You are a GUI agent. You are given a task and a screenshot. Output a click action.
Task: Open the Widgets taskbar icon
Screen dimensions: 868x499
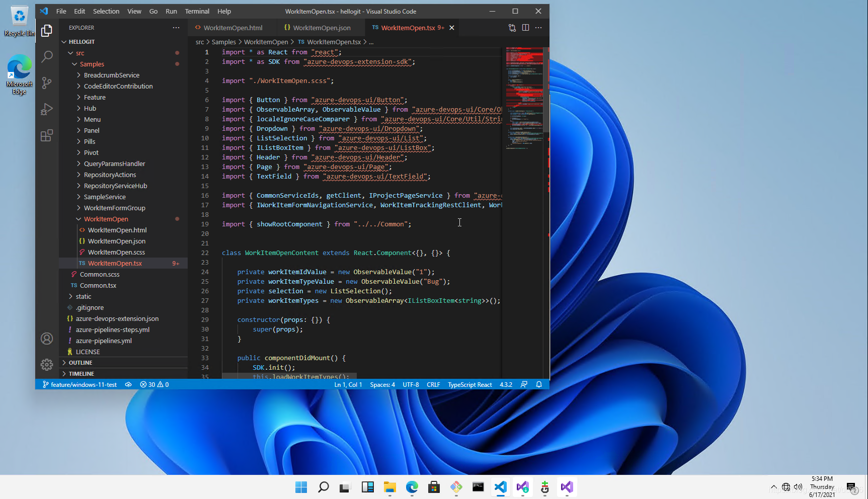(367, 487)
